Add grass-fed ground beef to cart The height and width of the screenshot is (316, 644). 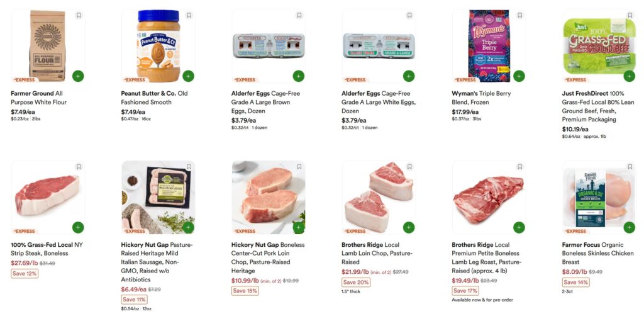pos(629,76)
